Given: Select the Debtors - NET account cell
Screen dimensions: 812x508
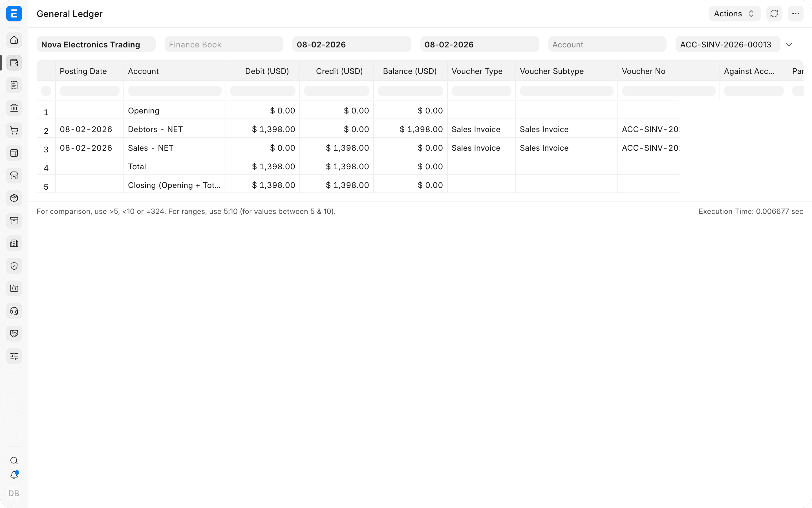Looking at the screenshot, I should click(175, 129).
